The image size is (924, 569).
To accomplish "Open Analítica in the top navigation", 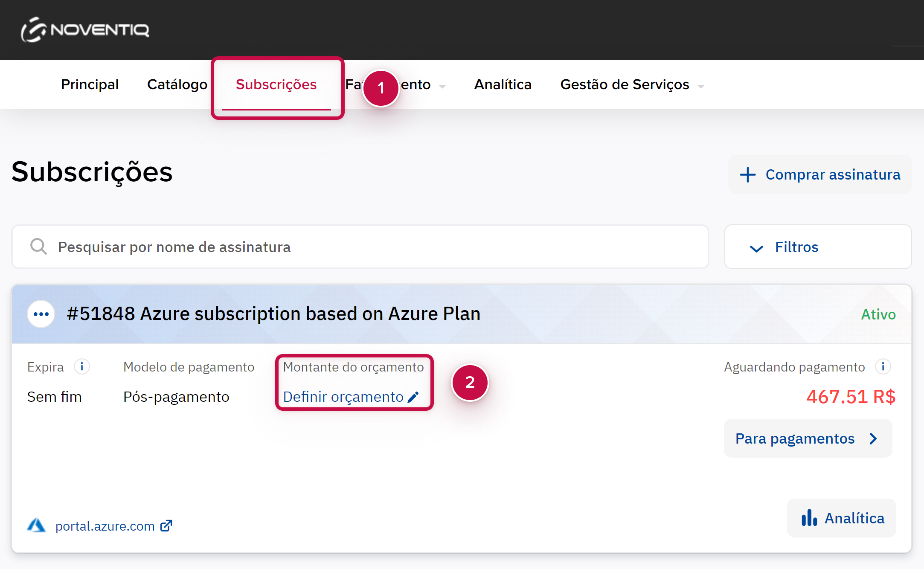I will (503, 84).
